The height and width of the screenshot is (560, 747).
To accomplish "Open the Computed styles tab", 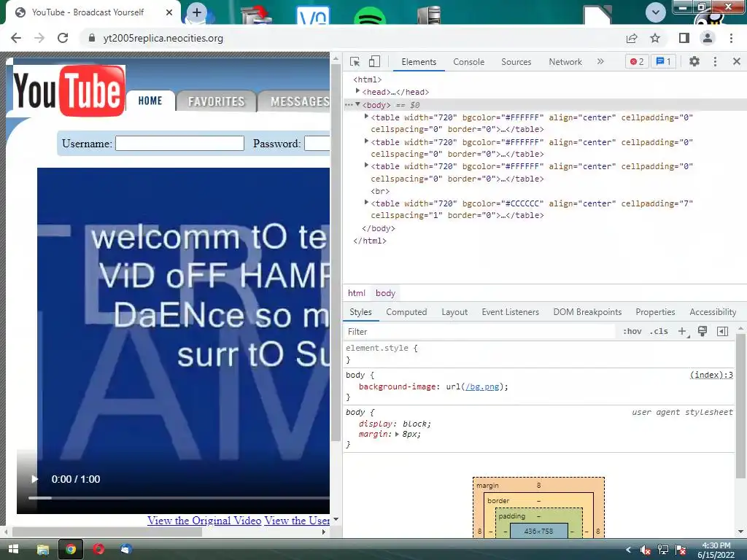I will pos(406,312).
